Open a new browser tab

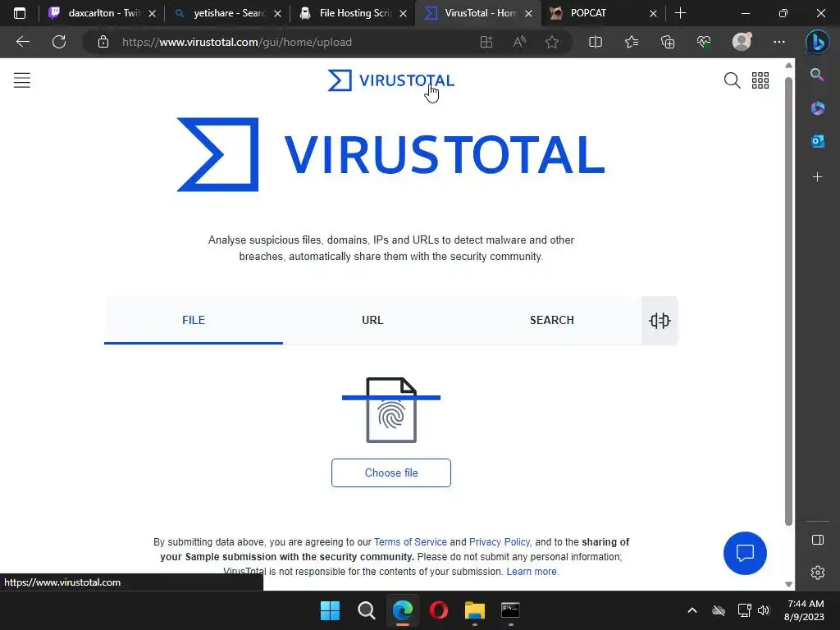[680, 13]
